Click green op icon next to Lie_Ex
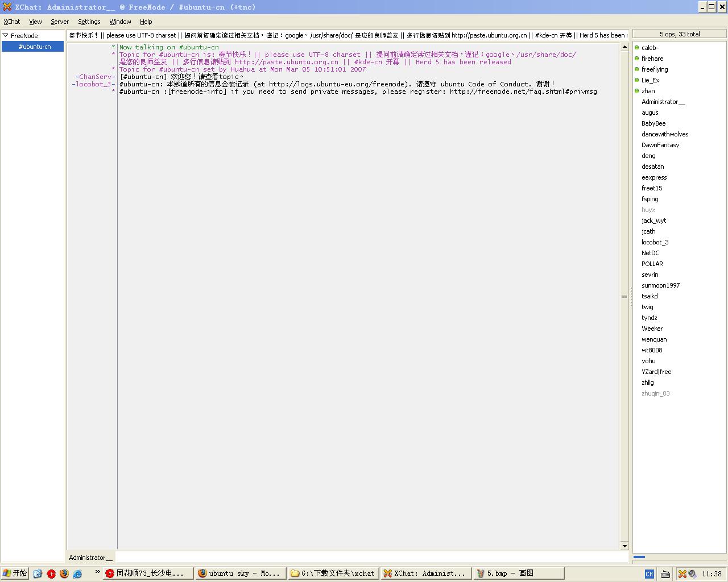The width and height of the screenshot is (728, 582). tap(636, 80)
